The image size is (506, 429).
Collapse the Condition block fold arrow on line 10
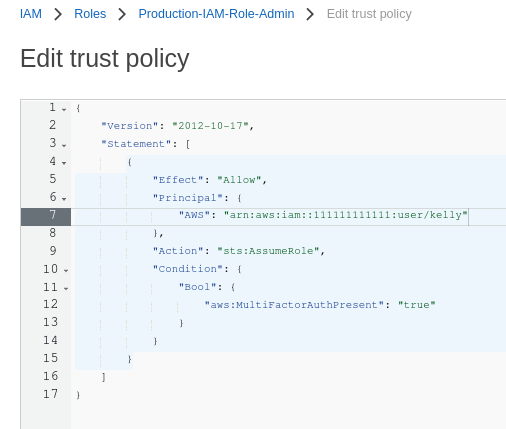click(x=66, y=270)
